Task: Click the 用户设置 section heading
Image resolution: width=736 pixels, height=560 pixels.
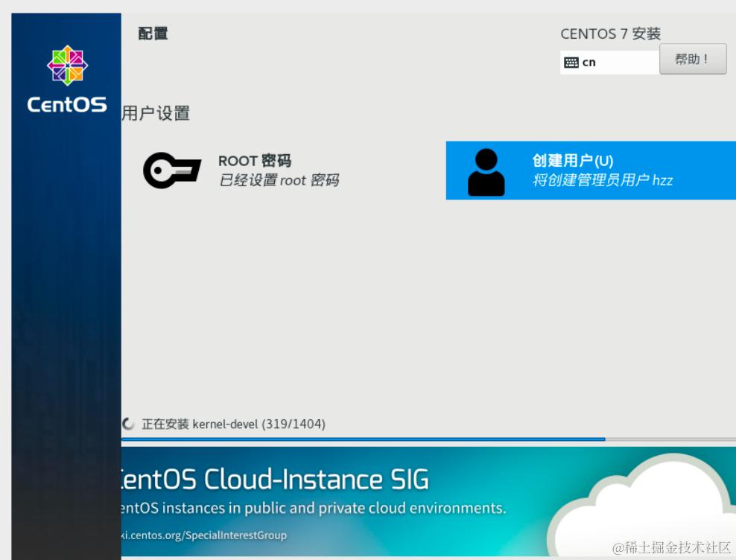Action: point(156,113)
